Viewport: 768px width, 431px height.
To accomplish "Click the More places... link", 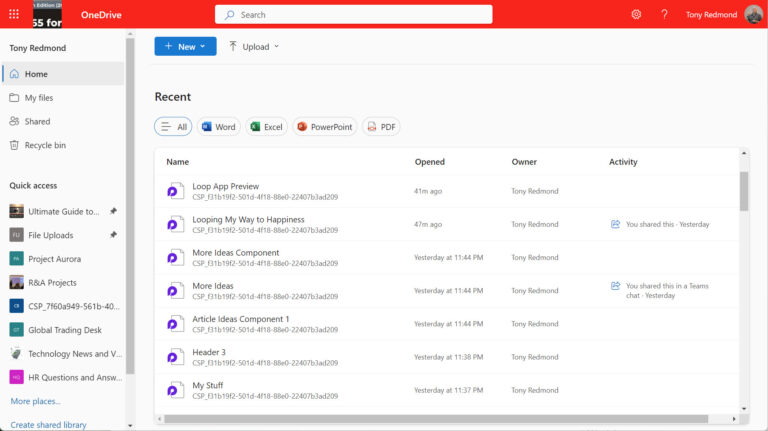I will point(36,401).
